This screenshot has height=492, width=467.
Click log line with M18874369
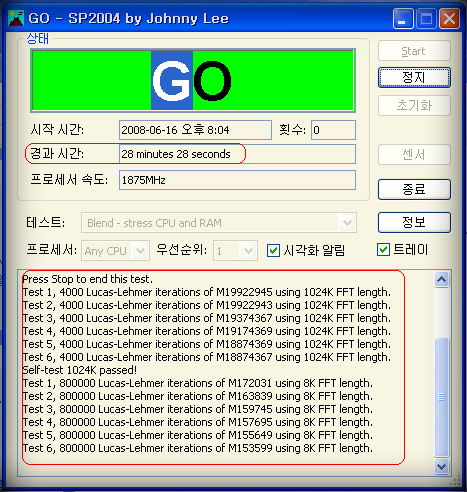pos(207,344)
